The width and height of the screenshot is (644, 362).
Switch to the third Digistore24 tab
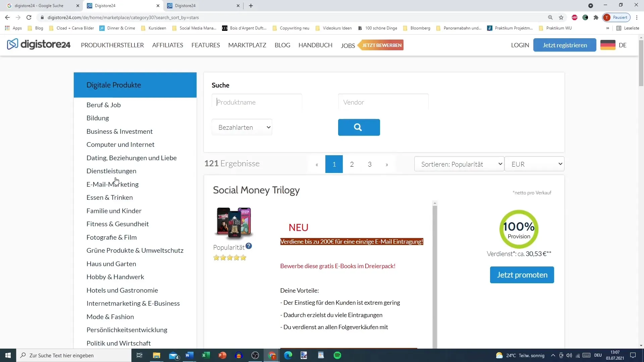[203, 6]
